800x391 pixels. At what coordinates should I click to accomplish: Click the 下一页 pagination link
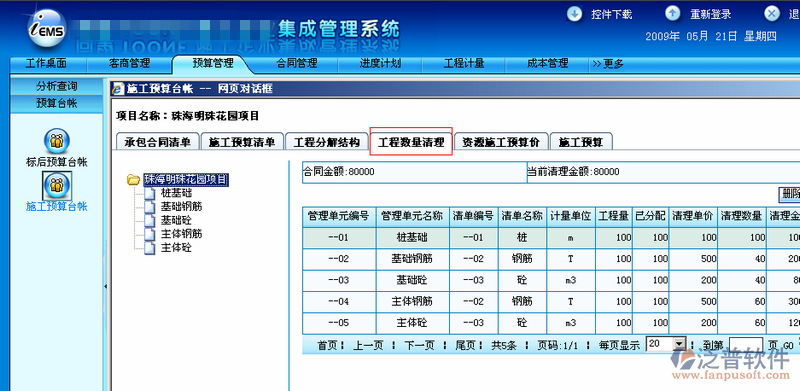(419, 346)
